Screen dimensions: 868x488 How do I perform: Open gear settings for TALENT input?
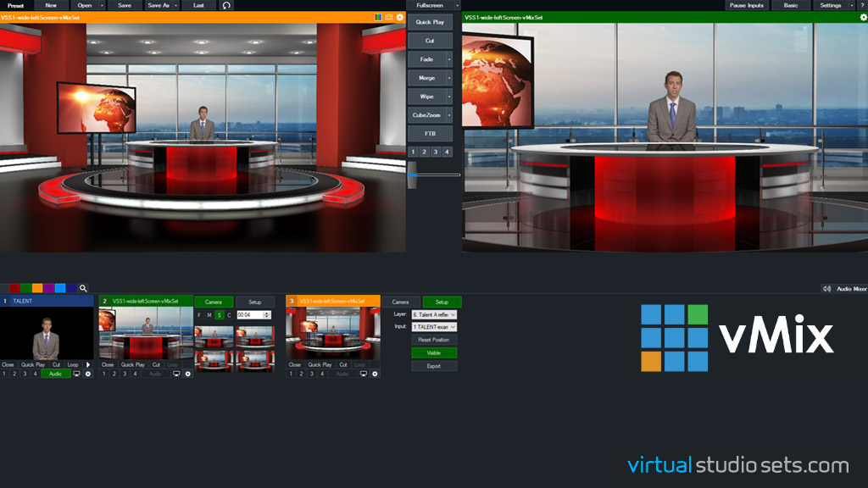[x=88, y=374]
